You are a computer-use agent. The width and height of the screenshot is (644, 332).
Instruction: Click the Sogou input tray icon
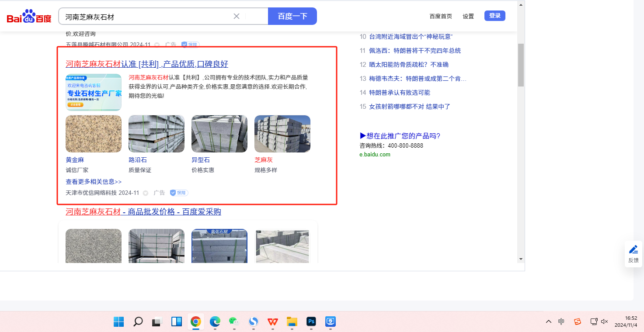[x=578, y=322]
